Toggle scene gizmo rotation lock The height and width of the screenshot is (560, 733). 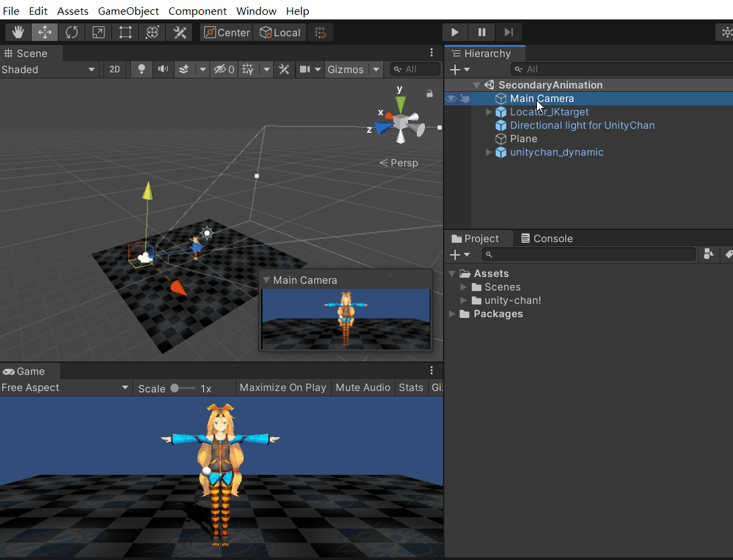(429, 93)
